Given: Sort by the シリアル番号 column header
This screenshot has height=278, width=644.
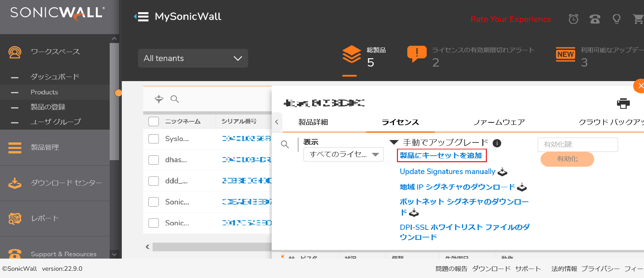Looking at the screenshot, I should (x=239, y=121).
